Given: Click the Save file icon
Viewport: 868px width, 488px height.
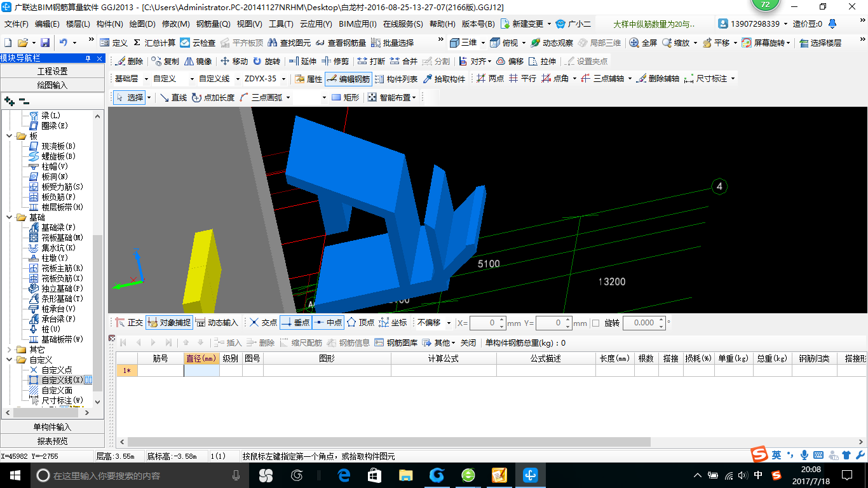Looking at the screenshot, I should pyautogui.click(x=45, y=43).
